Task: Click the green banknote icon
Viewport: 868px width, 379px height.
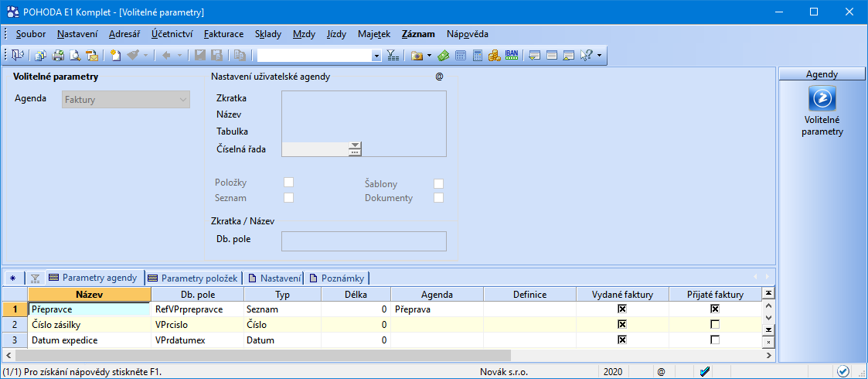Action: [x=443, y=55]
